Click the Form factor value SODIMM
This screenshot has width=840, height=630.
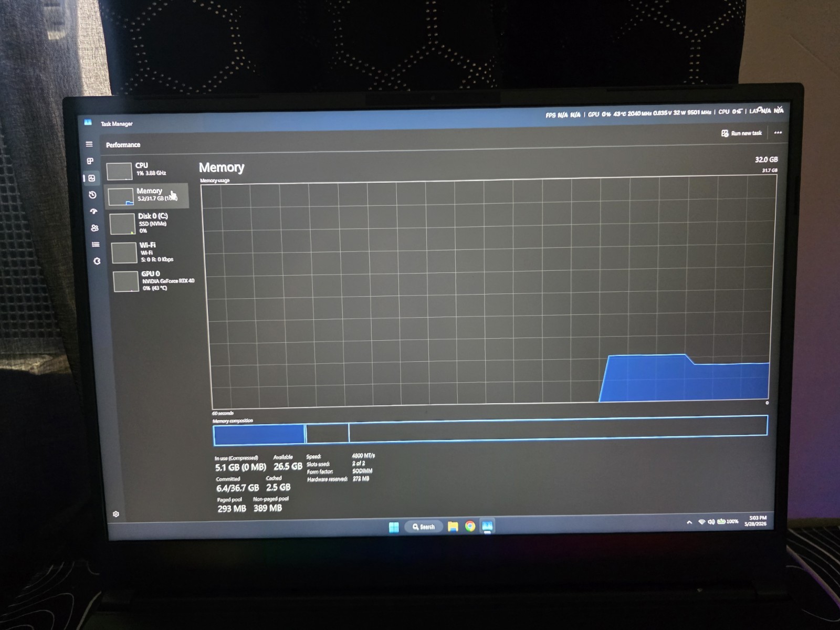[362, 471]
